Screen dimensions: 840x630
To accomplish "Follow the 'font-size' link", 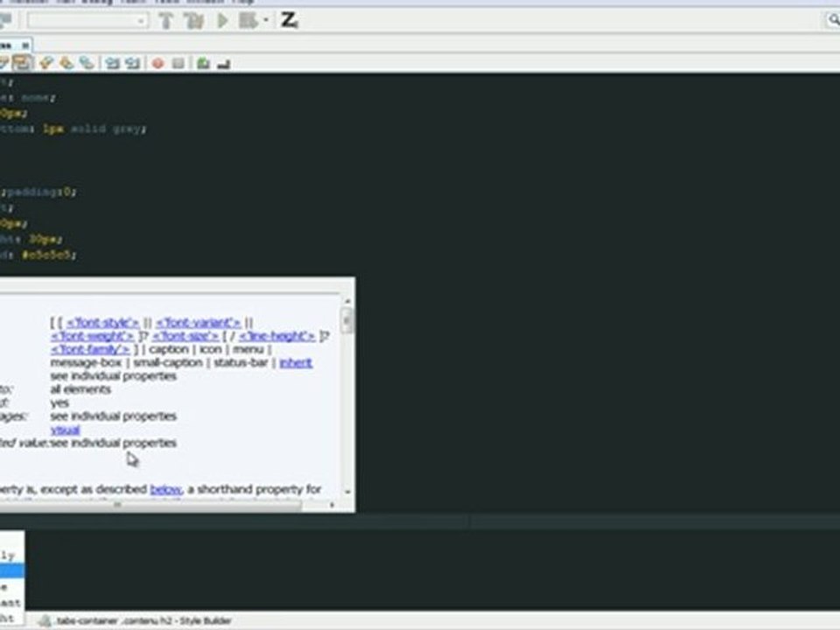I will (185, 336).
